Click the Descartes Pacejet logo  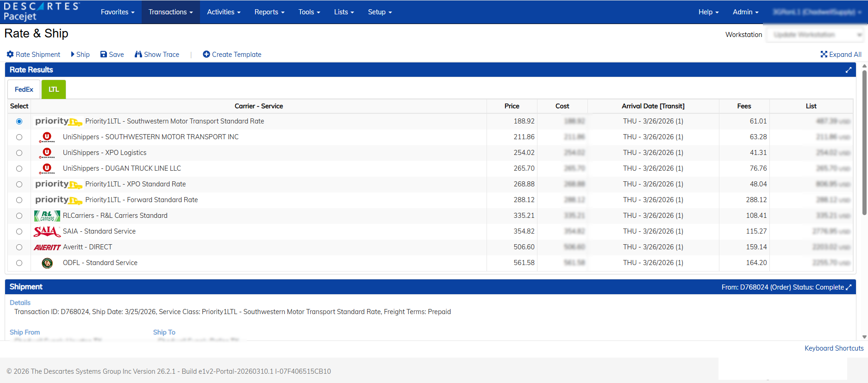(42, 12)
